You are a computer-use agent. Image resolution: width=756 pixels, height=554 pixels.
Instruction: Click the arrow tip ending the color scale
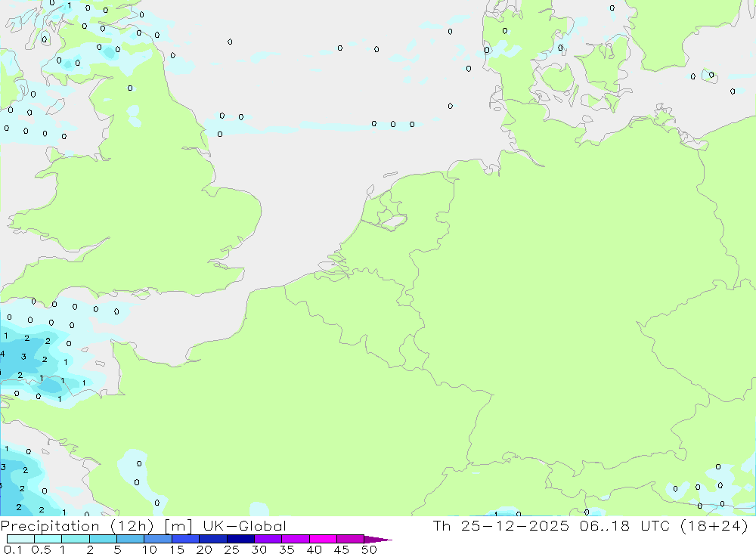point(387,540)
